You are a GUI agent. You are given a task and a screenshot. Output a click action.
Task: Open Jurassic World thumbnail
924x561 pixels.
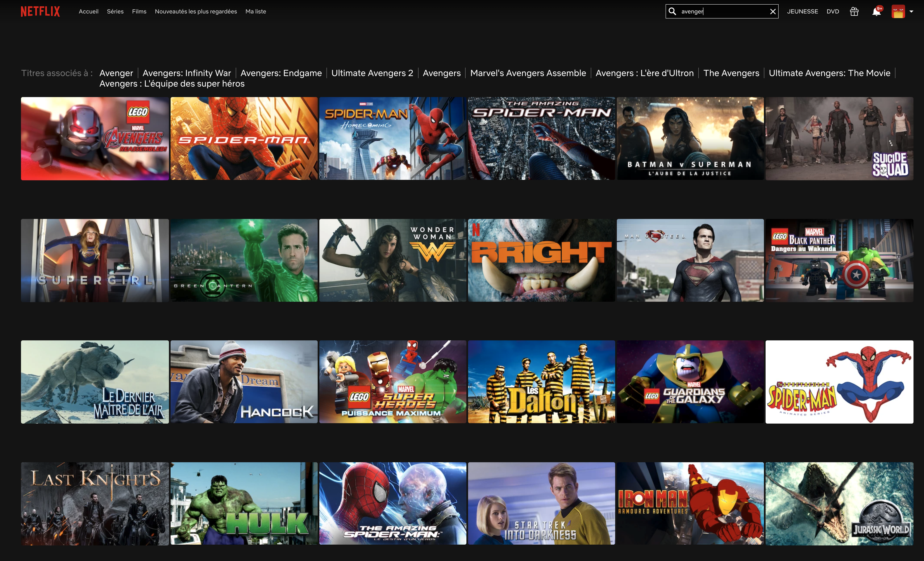click(839, 504)
